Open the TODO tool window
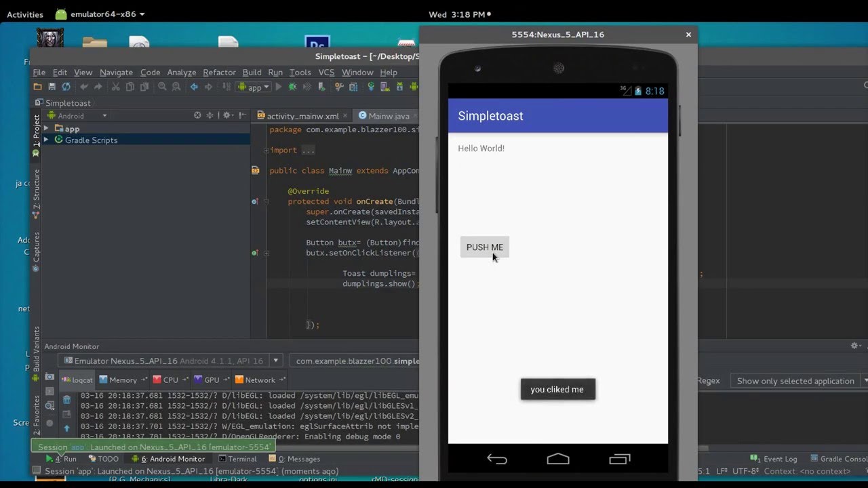Screen dimensions: 868x488 103,459
